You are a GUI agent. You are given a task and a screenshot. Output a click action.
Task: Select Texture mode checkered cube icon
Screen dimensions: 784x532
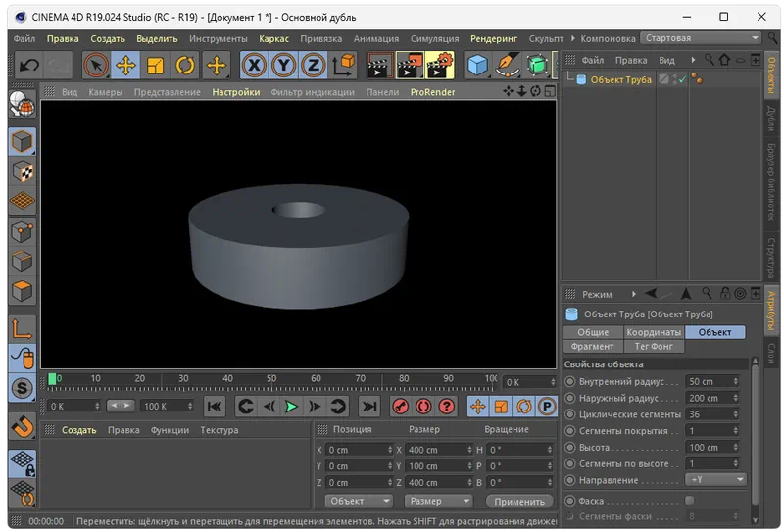tap(22, 171)
